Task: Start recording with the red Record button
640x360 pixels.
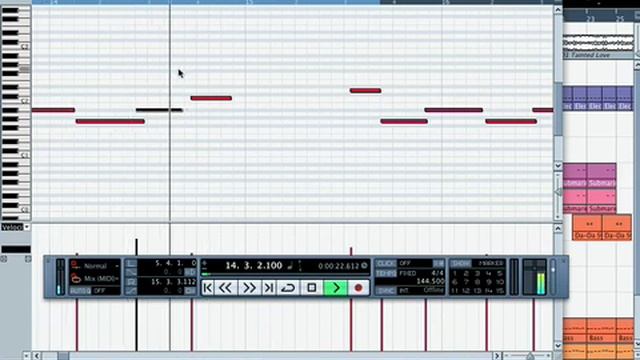Action: point(358,288)
